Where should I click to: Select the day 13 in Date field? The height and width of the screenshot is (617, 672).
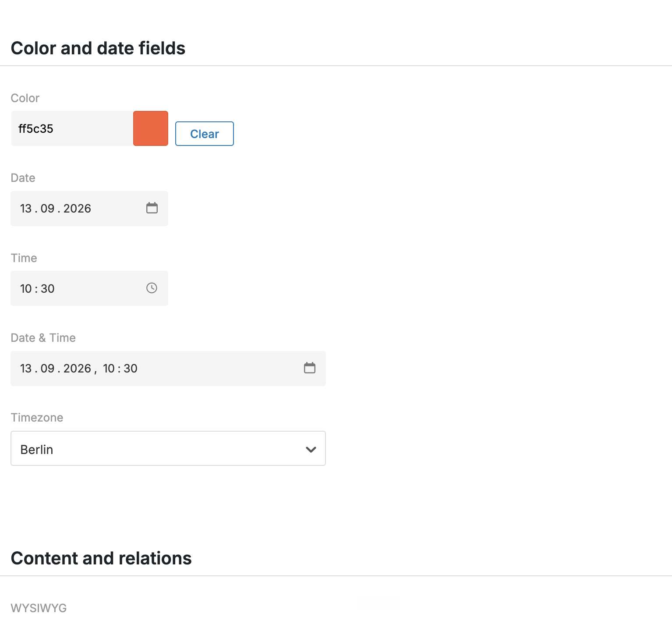(x=26, y=209)
